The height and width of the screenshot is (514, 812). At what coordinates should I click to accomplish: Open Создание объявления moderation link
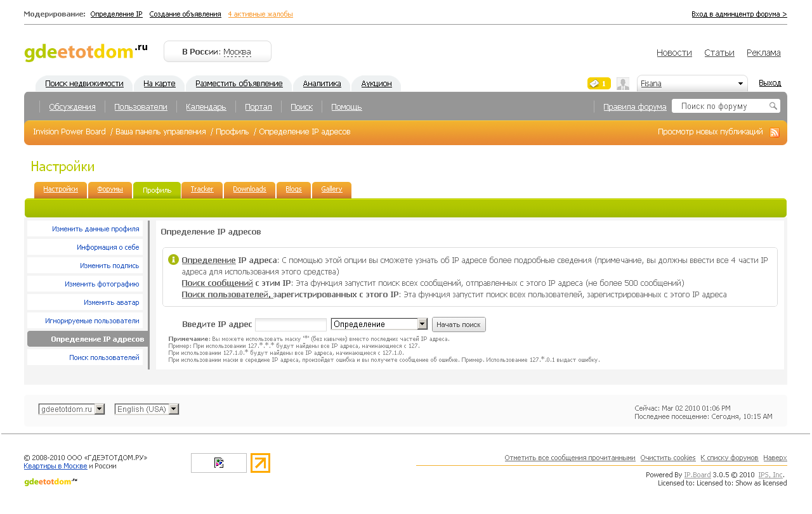click(185, 14)
